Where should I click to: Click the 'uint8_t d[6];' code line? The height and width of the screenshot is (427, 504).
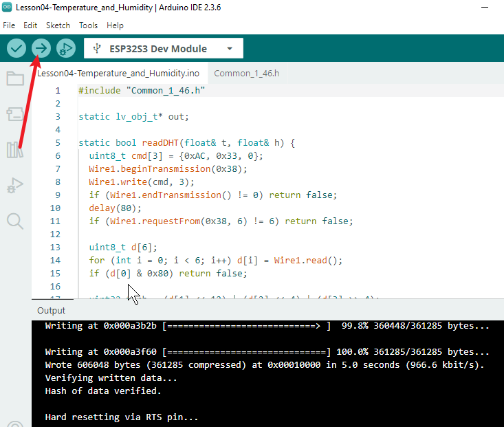123,248
